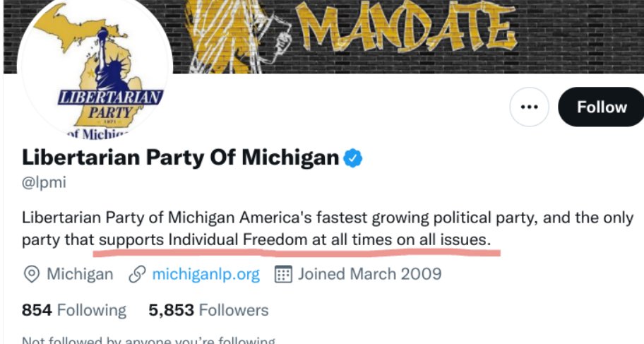
Task: Click the calendar joined-date icon
Action: pos(283,275)
